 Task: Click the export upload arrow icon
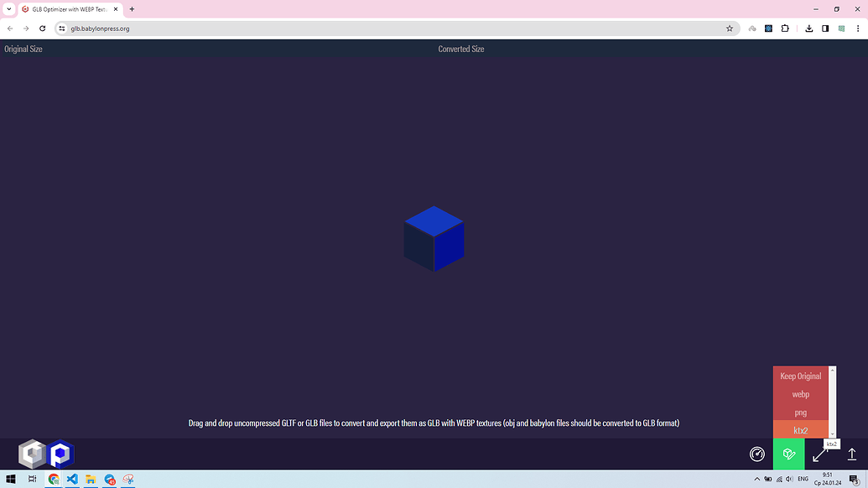(854, 454)
